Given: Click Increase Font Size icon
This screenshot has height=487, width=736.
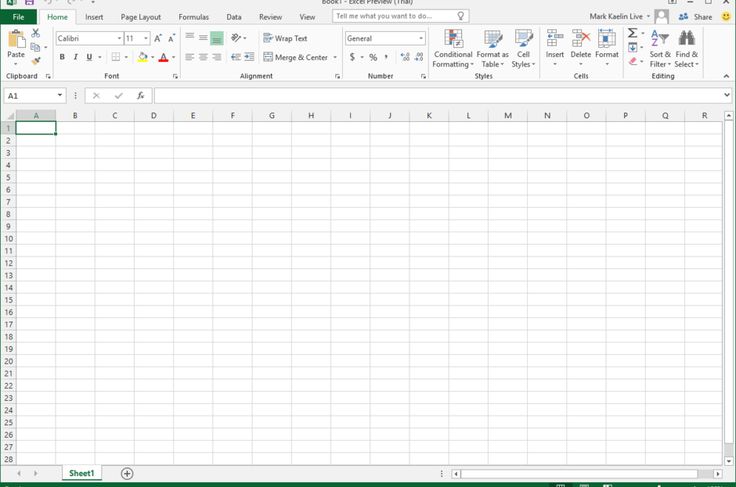Looking at the screenshot, I should (158, 38).
